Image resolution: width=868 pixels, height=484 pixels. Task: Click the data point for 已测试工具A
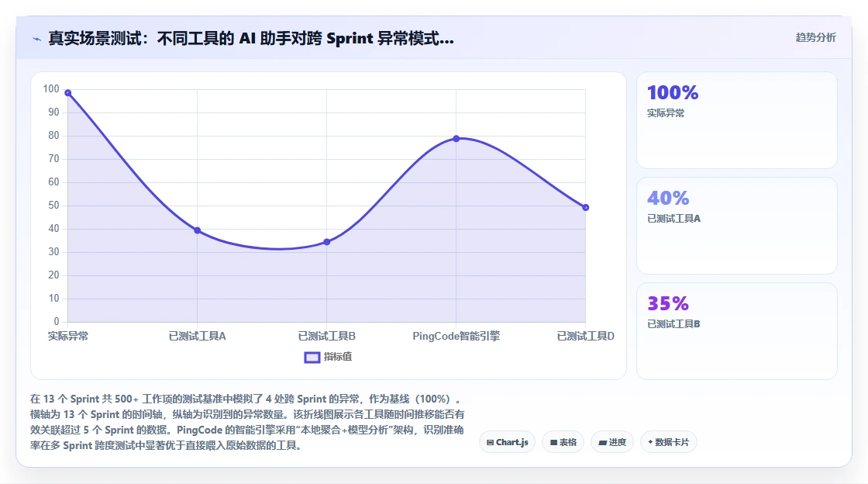[198, 230]
